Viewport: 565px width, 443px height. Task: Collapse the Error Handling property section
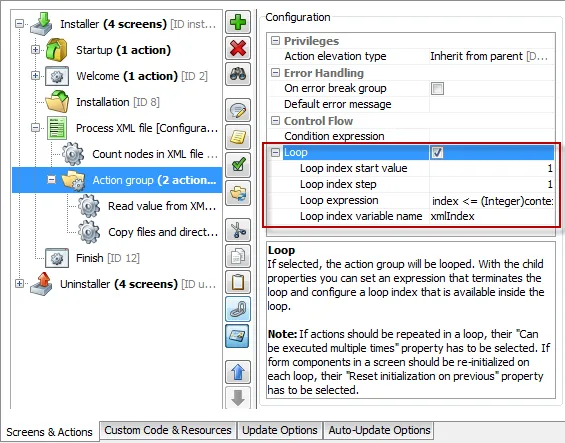[x=275, y=73]
